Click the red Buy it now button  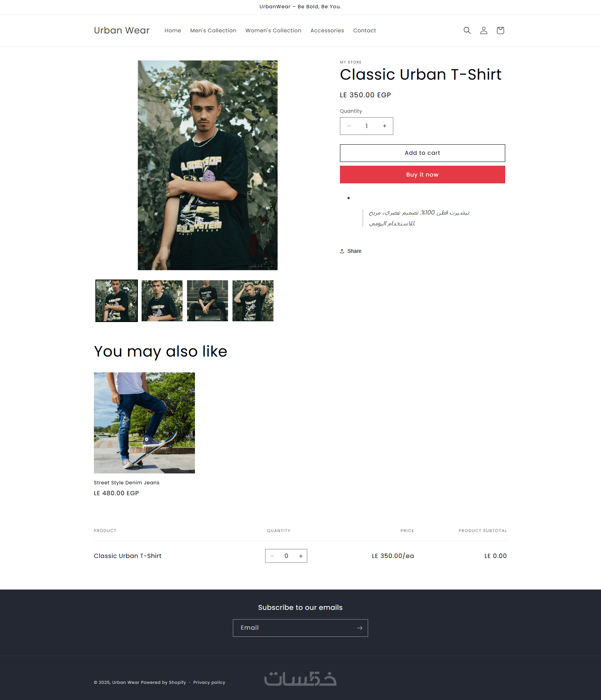tap(422, 175)
